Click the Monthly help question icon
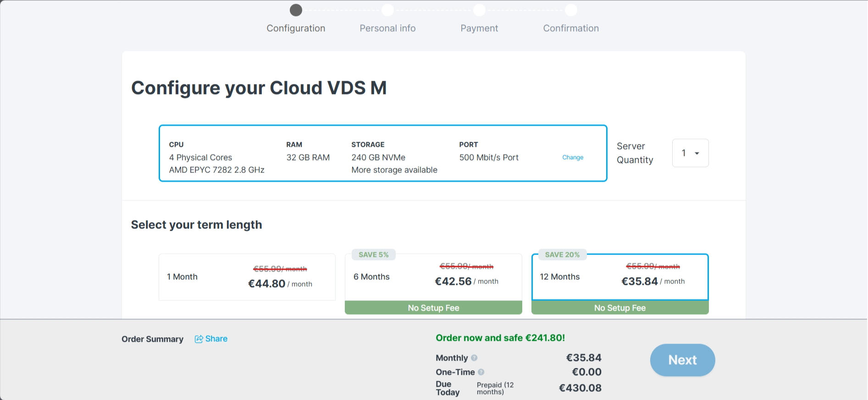Image resolution: width=868 pixels, height=400 pixels. 474,358
